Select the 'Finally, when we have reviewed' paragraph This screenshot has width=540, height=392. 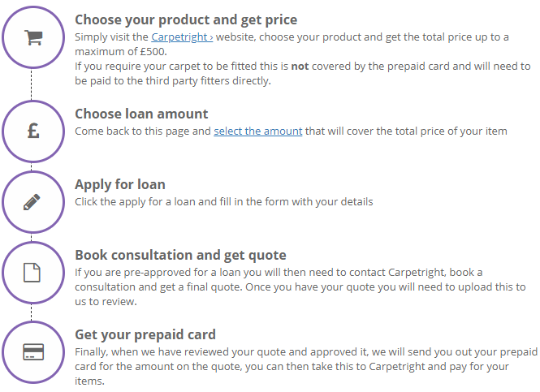(x=306, y=366)
